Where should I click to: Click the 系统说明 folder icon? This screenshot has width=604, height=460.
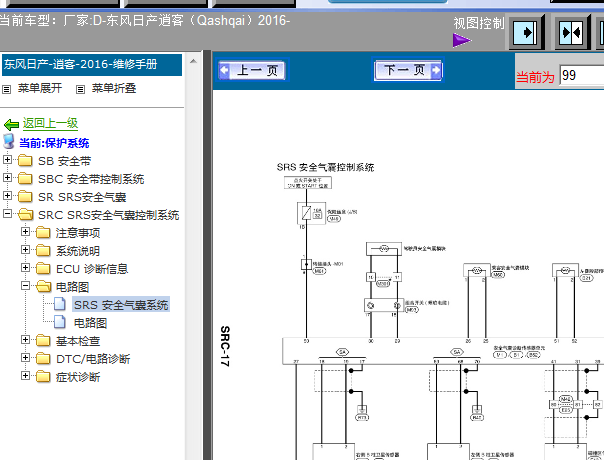click(43, 250)
